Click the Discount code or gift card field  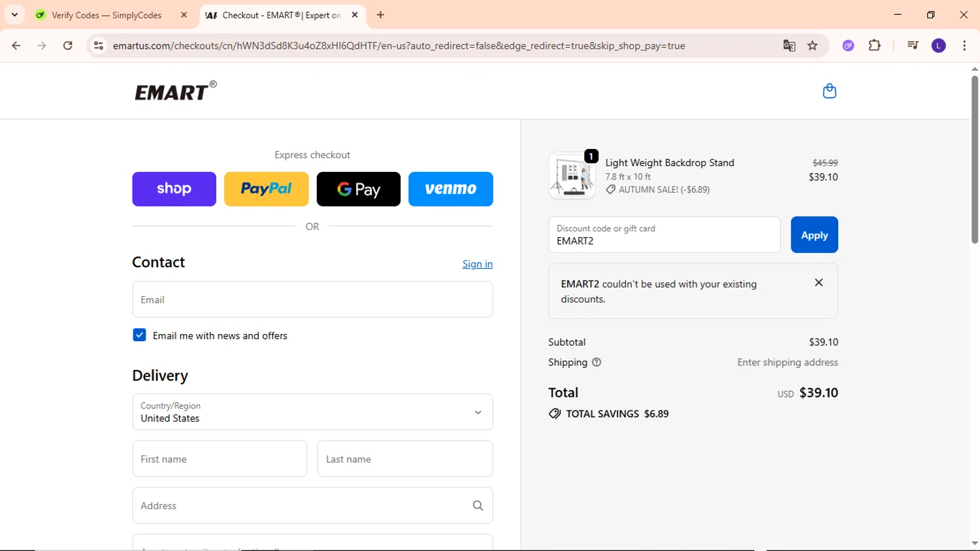point(664,235)
